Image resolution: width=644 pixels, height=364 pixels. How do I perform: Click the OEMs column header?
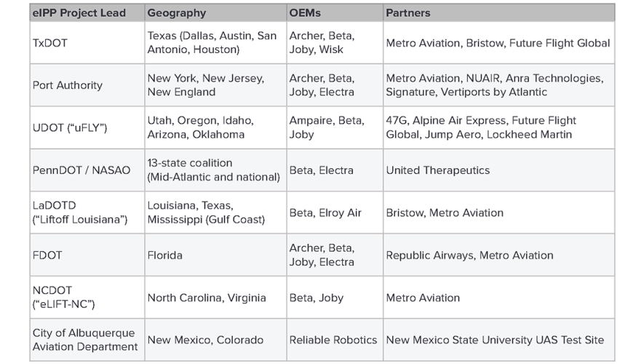(x=304, y=12)
